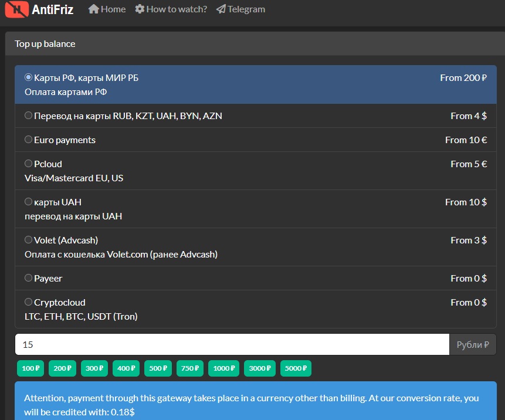The width and height of the screenshot is (505, 420).
Task: Click the AntiFriz logo icon
Action: (16, 9)
